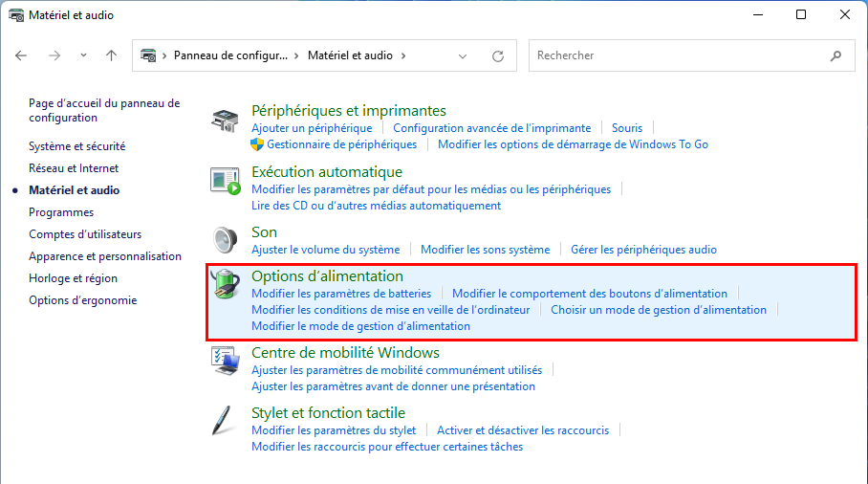This screenshot has height=484, width=868.
Task: Click Modifier les sons système
Action: (x=485, y=250)
